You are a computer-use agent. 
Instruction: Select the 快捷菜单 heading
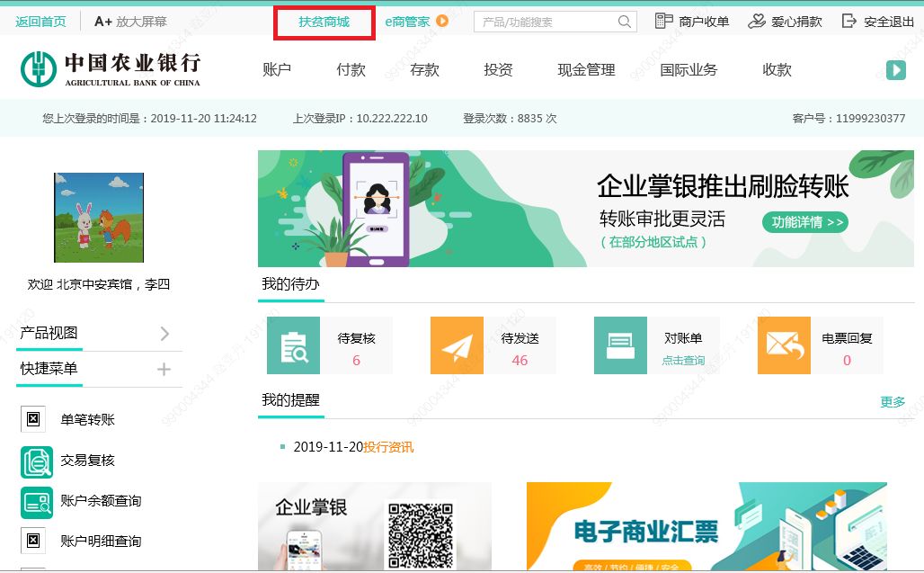pyautogui.click(x=49, y=369)
